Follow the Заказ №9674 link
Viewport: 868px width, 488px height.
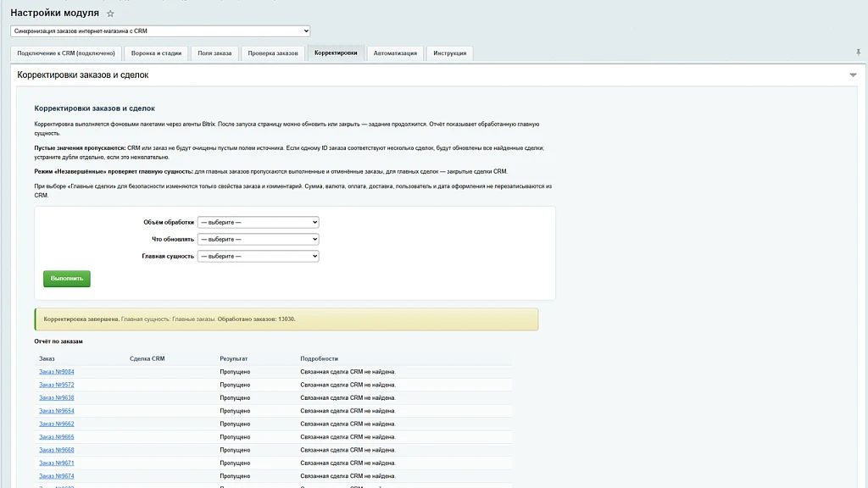pyautogui.click(x=57, y=476)
